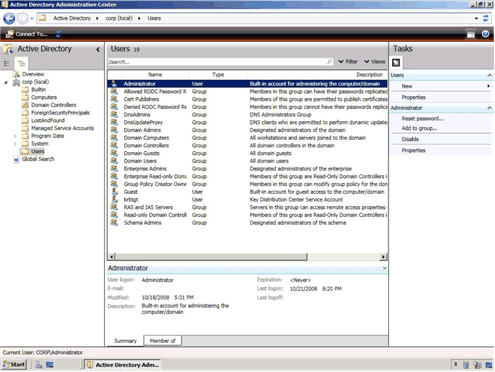Click the blue Back navigation arrow
Image resolution: width=495 pixels, height=372 pixels.
pos(9,19)
